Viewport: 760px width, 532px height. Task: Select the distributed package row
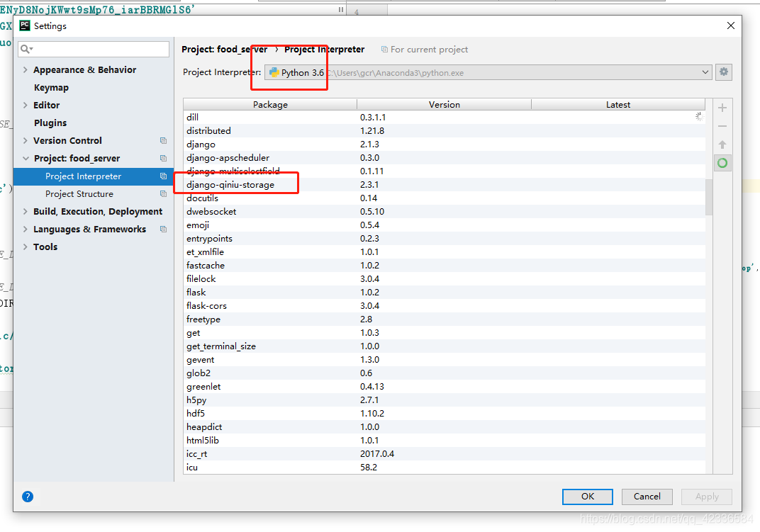click(445, 131)
